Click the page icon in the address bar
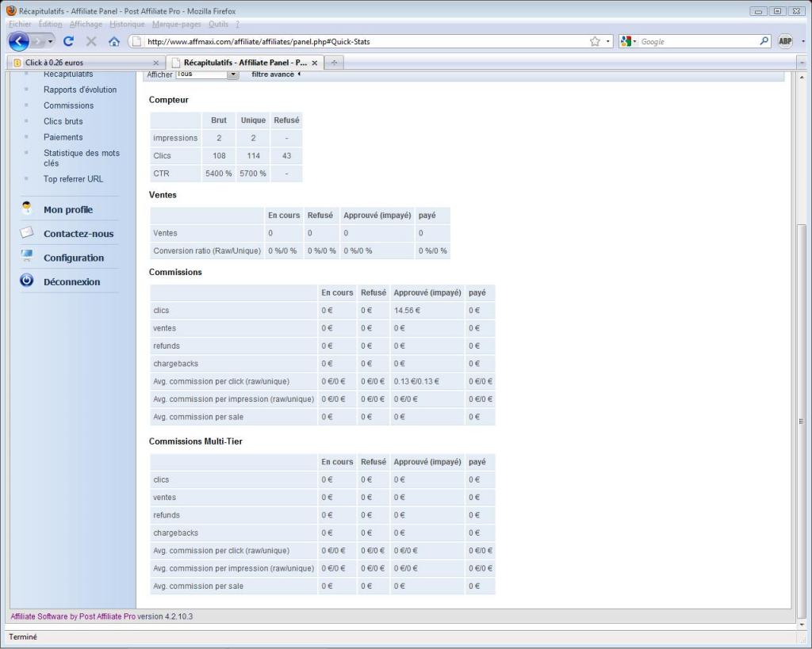 [x=136, y=41]
